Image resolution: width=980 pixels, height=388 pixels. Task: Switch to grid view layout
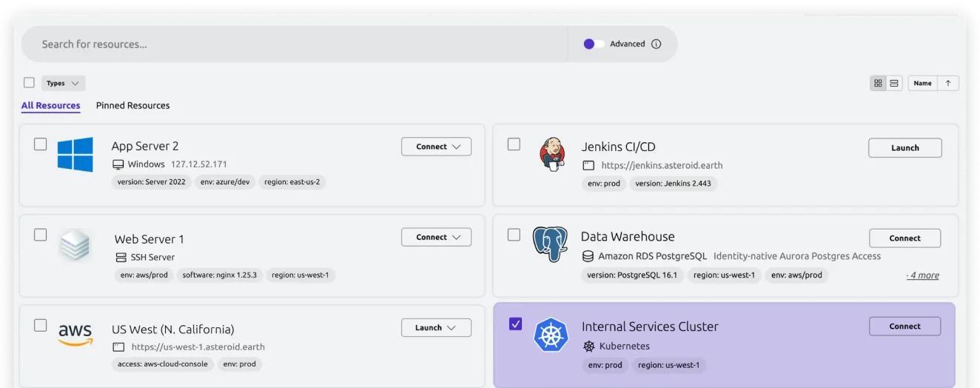[x=878, y=84]
